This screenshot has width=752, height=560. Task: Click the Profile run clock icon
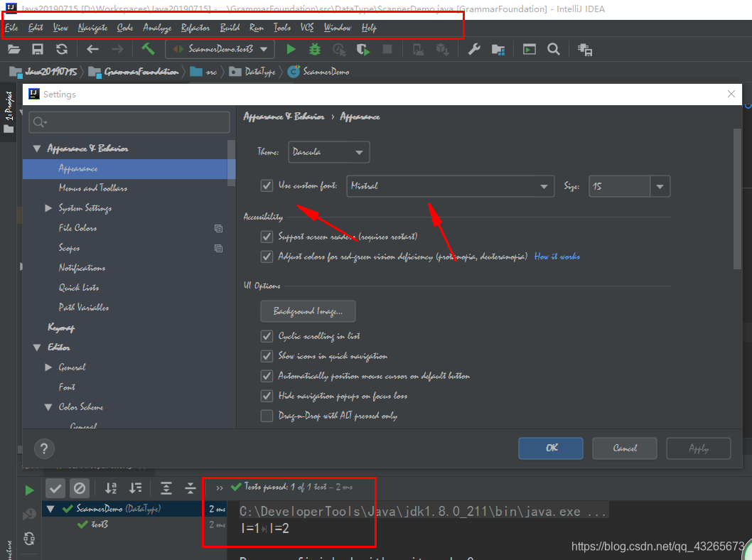340,49
